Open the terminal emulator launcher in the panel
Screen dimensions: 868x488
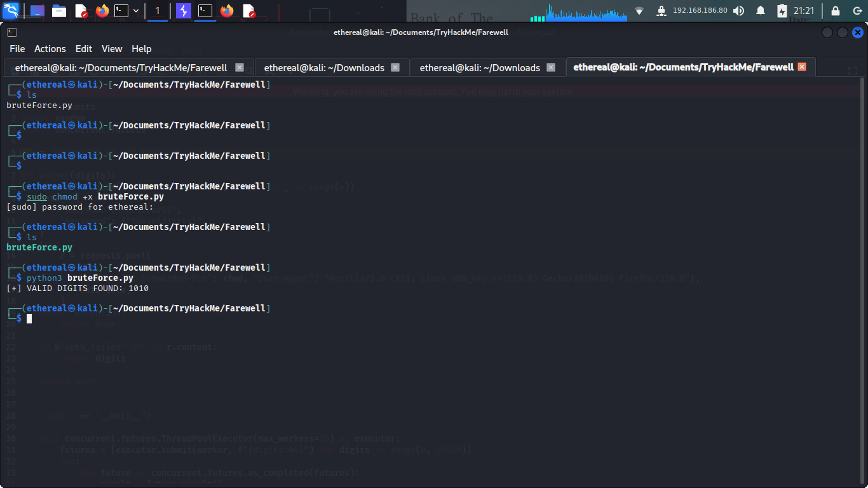[x=121, y=11]
